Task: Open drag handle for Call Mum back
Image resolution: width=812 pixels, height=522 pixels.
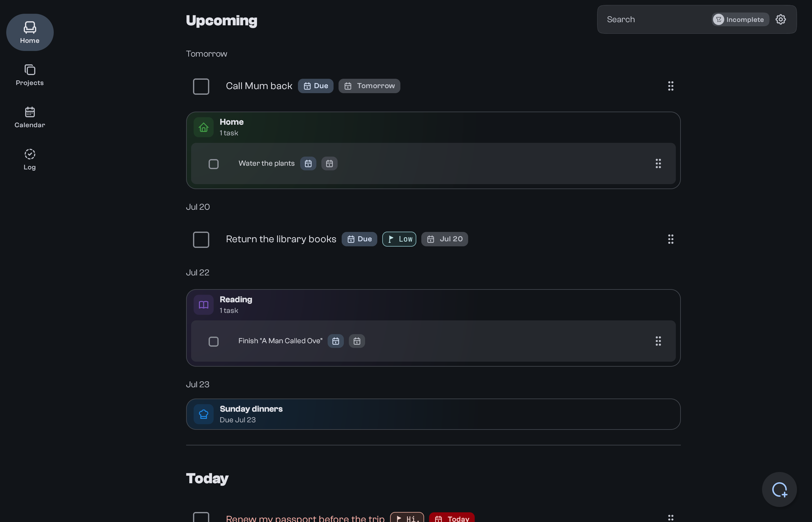Action: [x=671, y=86]
